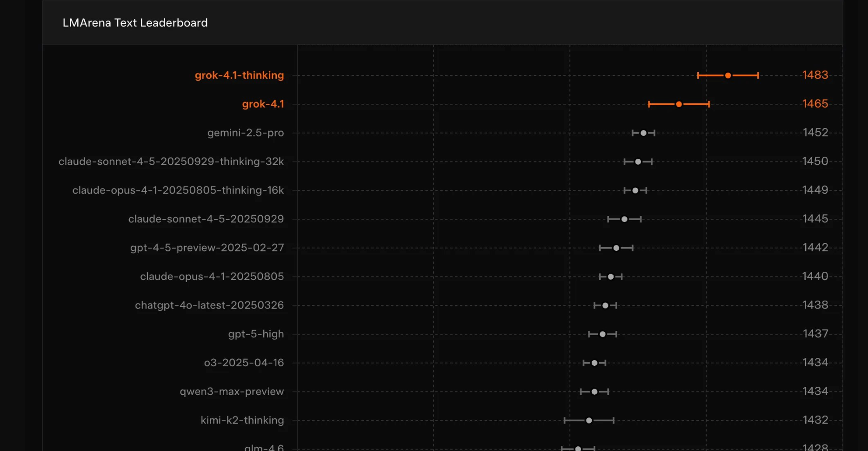Select the grok-4.1-thinking model label
This screenshot has height=451, width=868.
coord(239,75)
